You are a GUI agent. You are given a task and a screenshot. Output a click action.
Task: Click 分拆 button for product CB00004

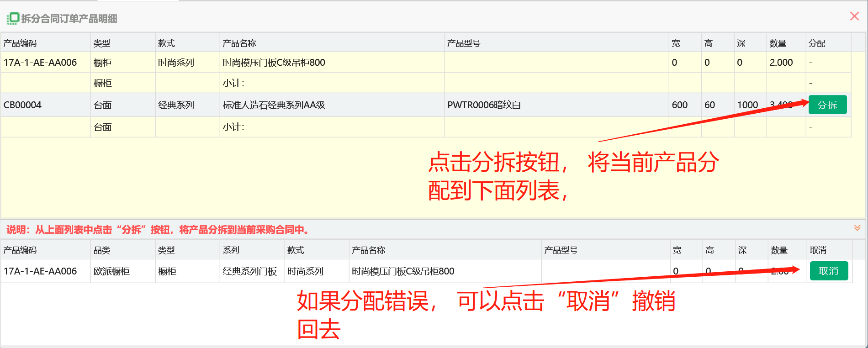[827, 105]
